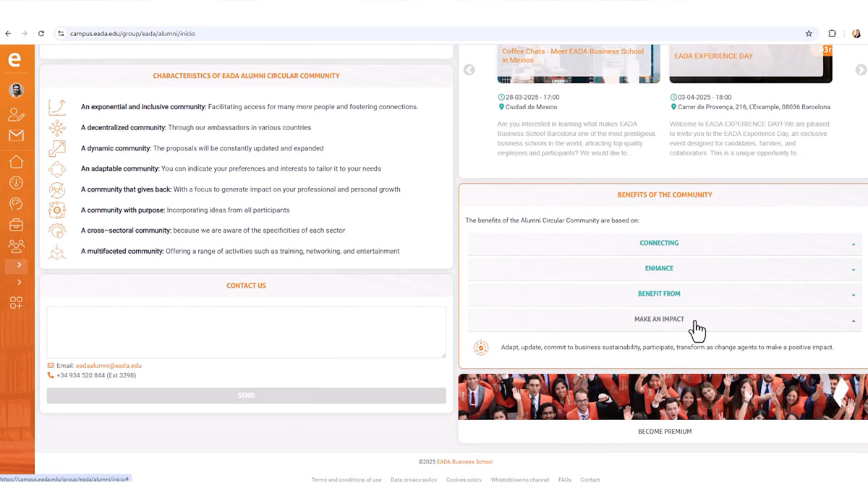This screenshot has height=488, width=868.
Task: Open the eadaalumni@eada.edu email link
Action: [109, 366]
